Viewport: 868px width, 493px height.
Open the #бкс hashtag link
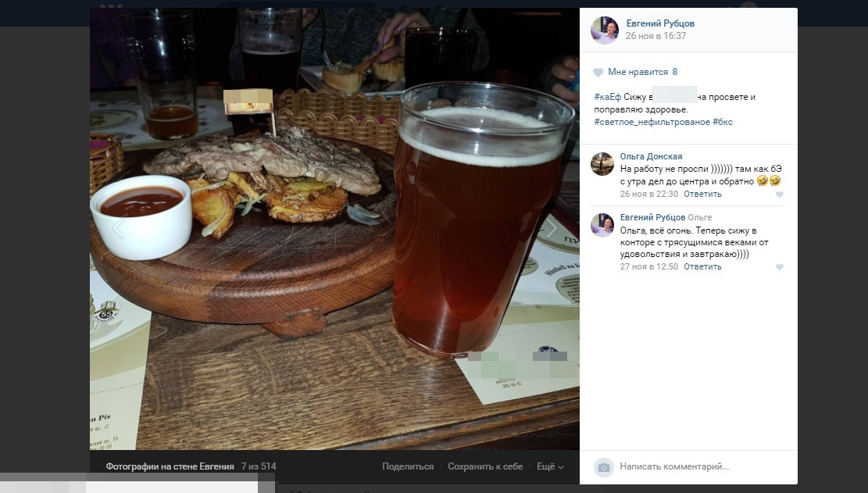(723, 122)
